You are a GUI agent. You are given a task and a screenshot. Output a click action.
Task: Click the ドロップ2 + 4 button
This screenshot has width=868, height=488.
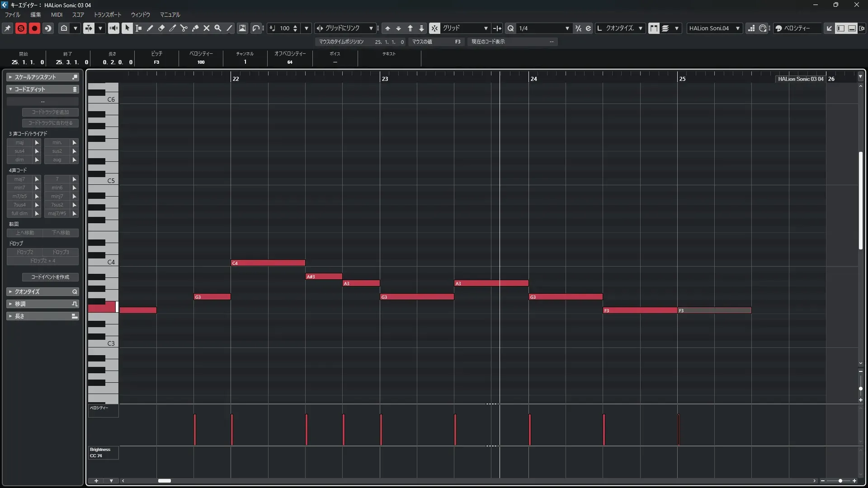(42, 261)
